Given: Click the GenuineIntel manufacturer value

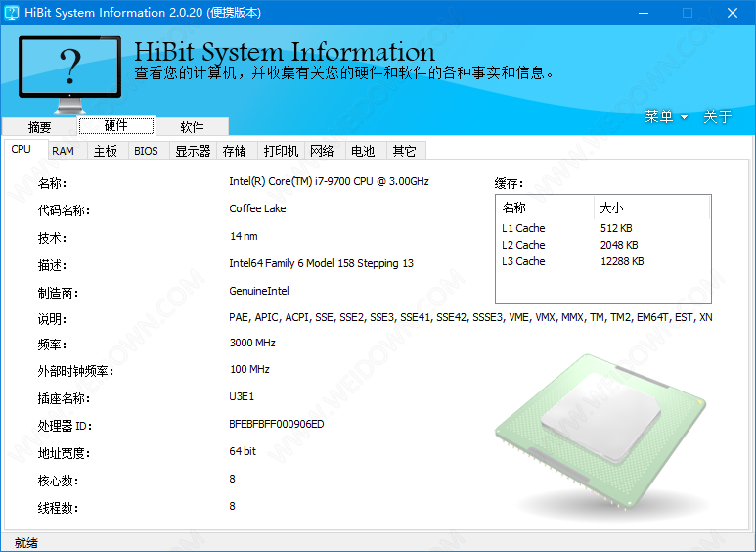Looking at the screenshot, I should click(x=259, y=291).
